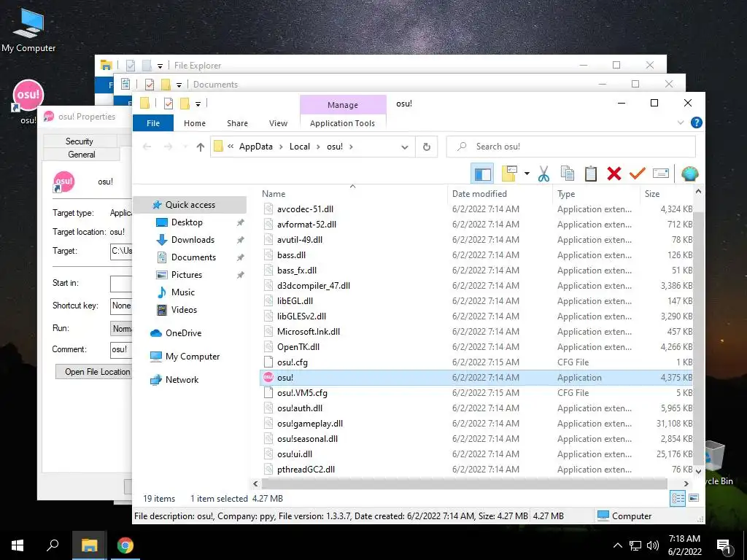The width and height of the screenshot is (747, 560).
Task: Click the Search osu! input field
Action: point(570,147)
